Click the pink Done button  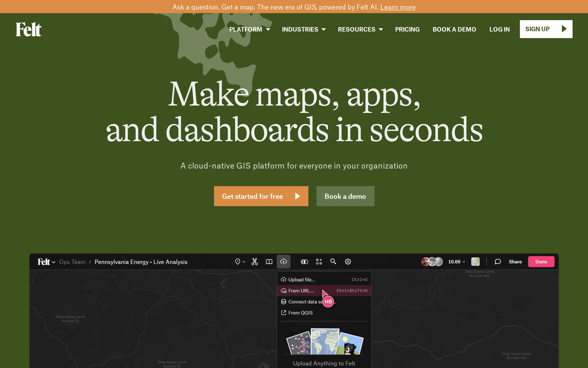[541, 262]
